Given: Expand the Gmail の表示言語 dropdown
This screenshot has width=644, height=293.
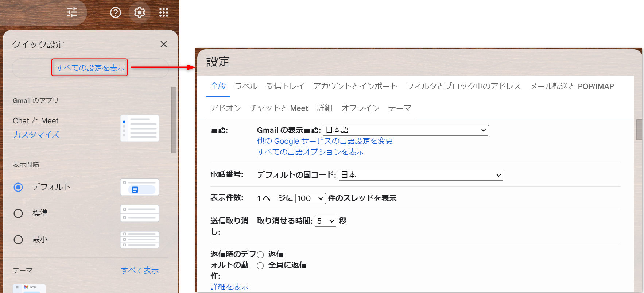Looking at the screenshot, I should click(406, 130).
